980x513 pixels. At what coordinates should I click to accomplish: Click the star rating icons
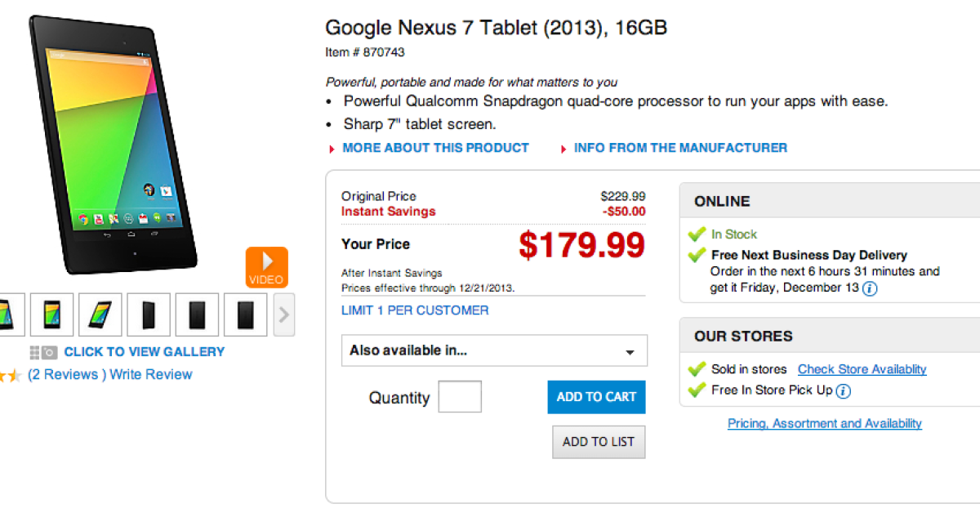tap(10, 375)
